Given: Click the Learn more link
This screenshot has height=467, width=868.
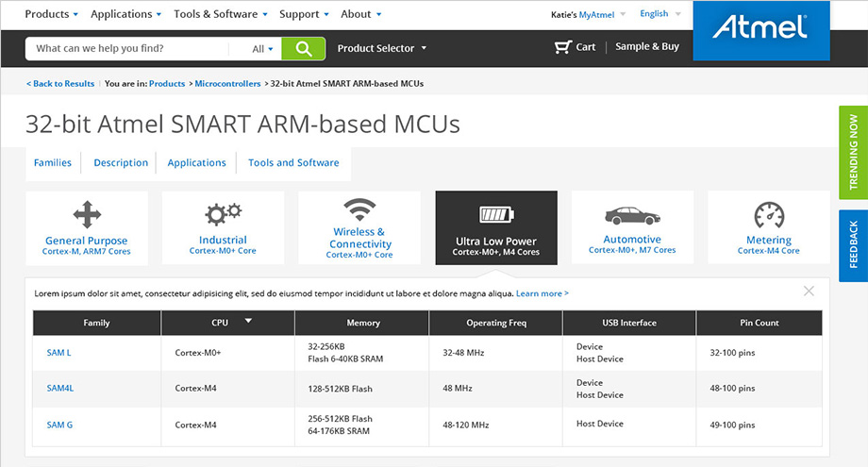Looking at the screenshot, I should pos(542,293).
